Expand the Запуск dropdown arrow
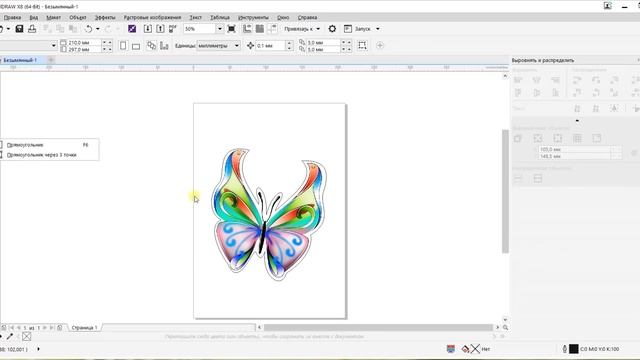This screenshot has width=640, height=360. 378,29
